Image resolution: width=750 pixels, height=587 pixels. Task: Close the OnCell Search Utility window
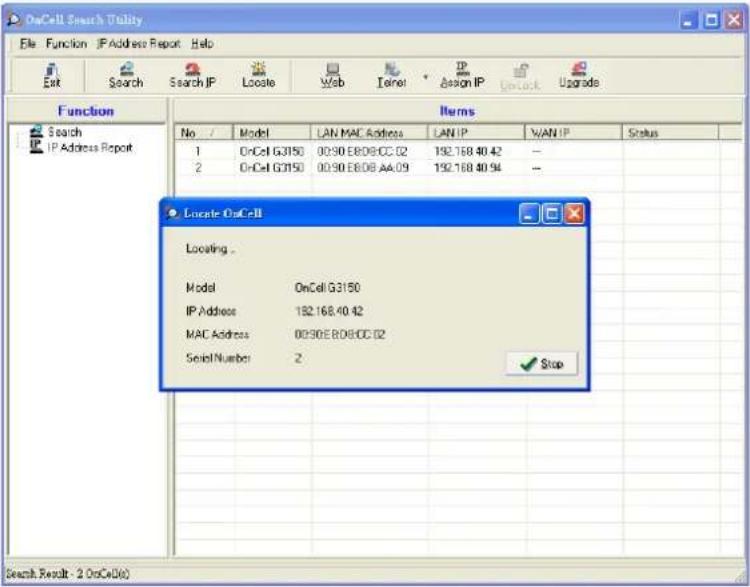[x=734, y=20]
